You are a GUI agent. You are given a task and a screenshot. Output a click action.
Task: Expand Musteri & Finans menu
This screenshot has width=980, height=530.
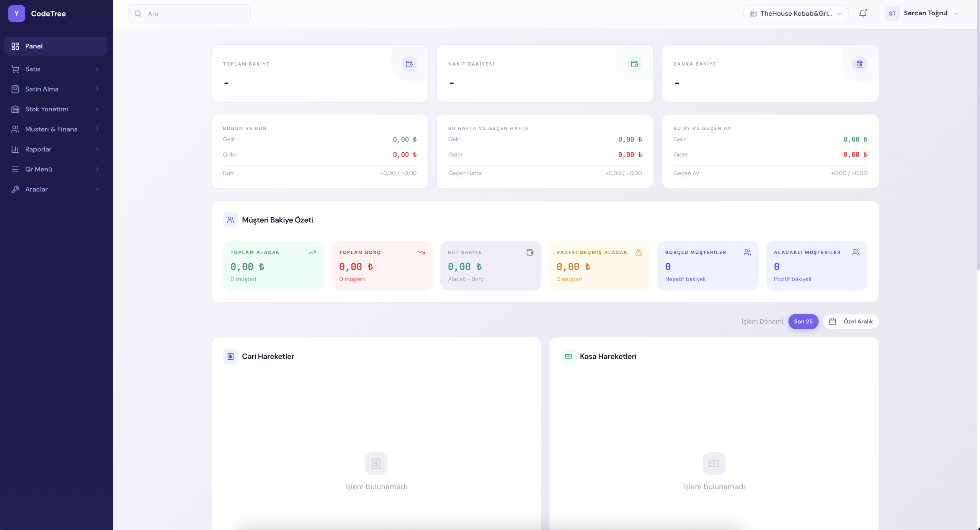pyautogui.click(x=56, y=129)
